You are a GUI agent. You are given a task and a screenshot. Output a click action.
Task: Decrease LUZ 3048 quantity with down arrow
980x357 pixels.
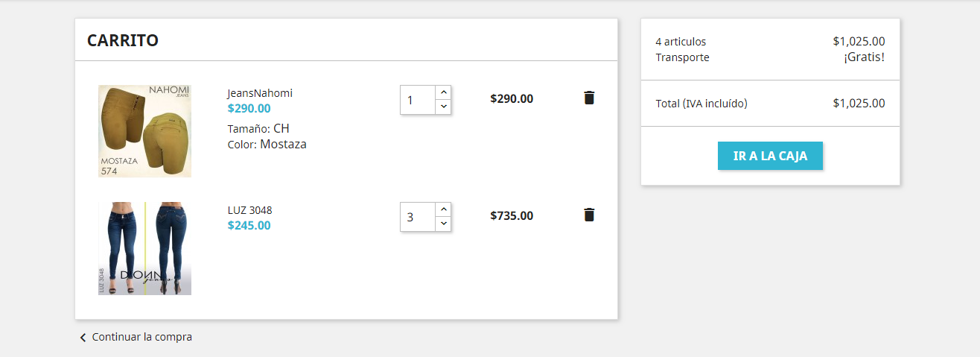(444, 224)
